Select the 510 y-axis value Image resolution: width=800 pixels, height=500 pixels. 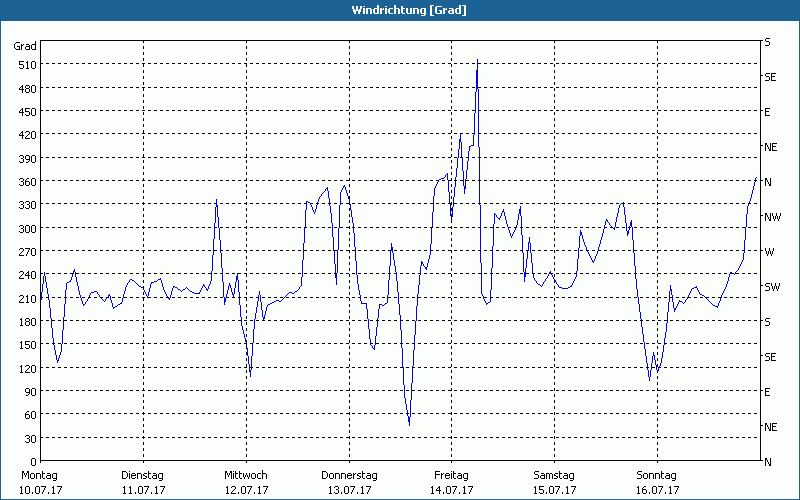[28, 65]
